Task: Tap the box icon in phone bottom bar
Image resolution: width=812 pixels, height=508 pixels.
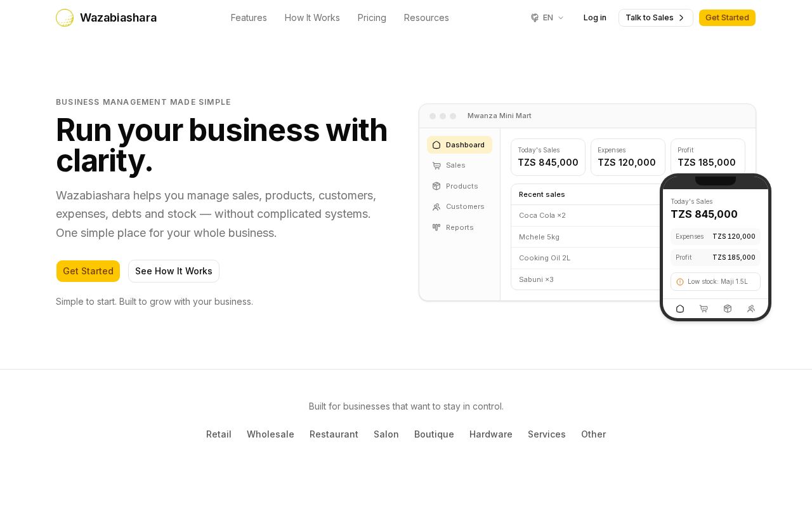Action: click(x=728, y=309)
